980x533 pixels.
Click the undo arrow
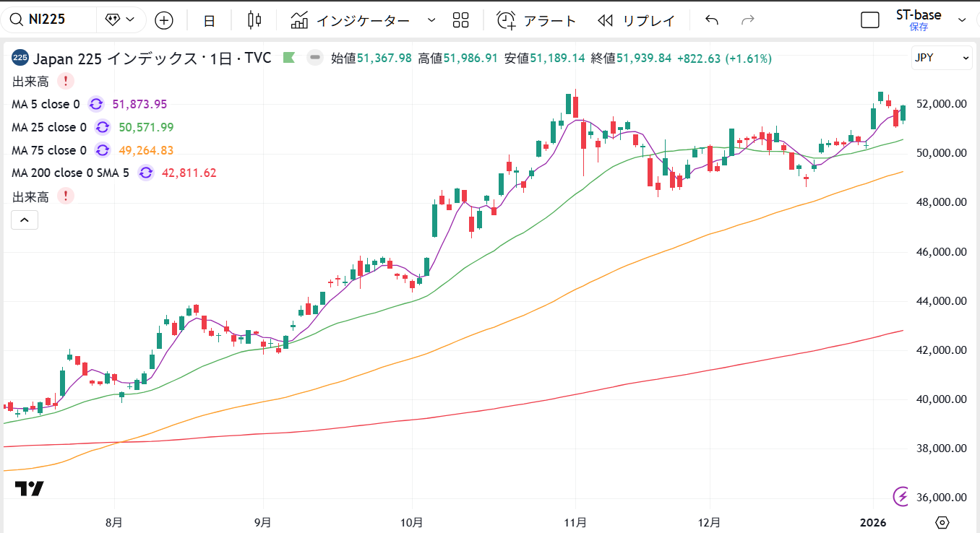(712, 20)
